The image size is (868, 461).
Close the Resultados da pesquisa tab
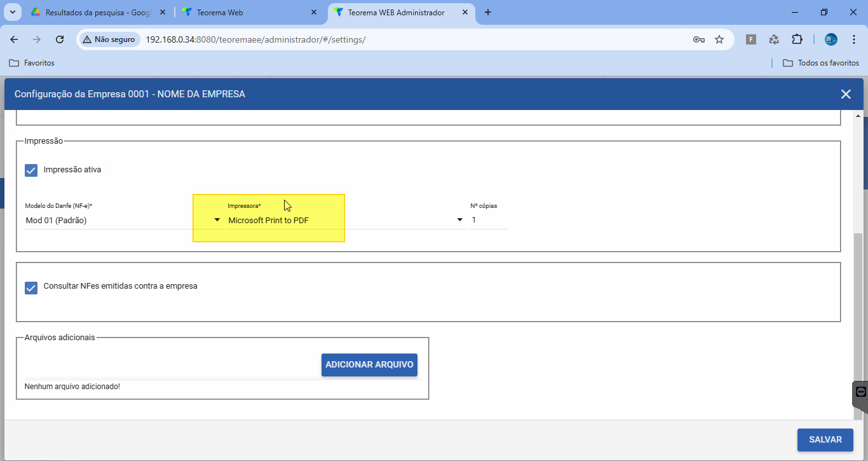[x=162, y=12]
